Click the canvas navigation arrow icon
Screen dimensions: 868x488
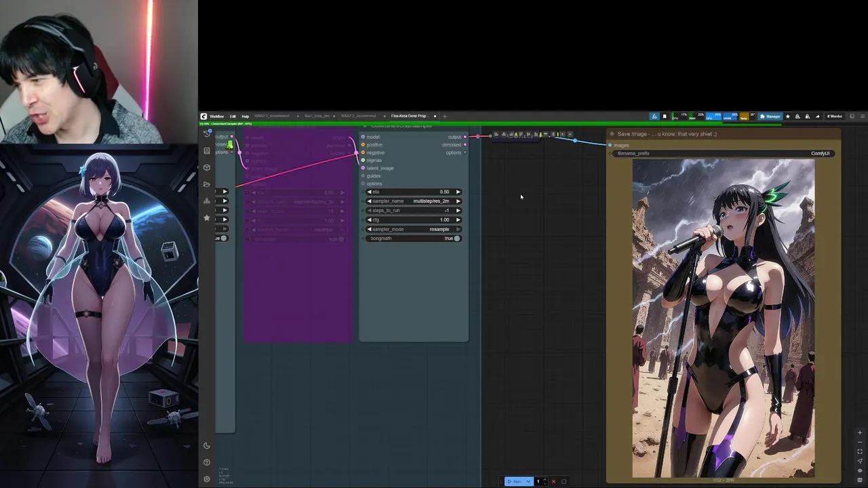coord(860,461)
